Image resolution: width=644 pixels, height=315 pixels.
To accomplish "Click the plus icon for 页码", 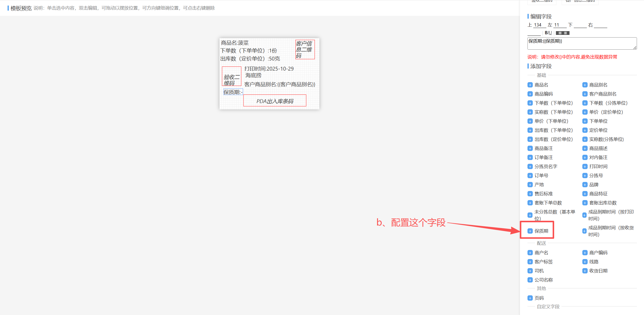I will tap(530, 298).
